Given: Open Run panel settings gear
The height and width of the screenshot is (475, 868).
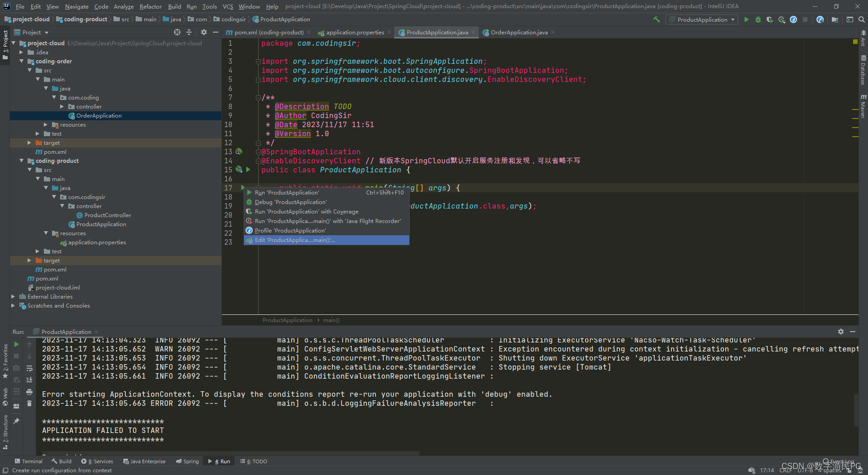Looking at the screenshot, I should pos(841,332).
